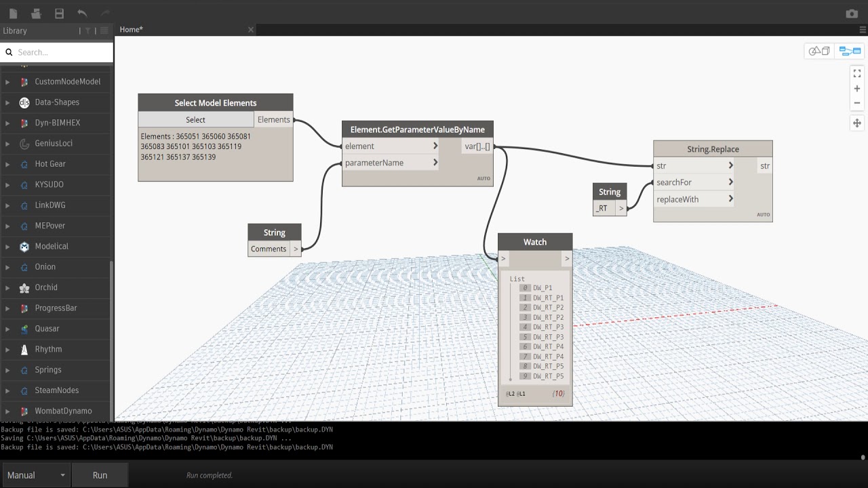Click the var[]..[] output port
This screenshot has height=488, width=868.
[x=477, y=146]
